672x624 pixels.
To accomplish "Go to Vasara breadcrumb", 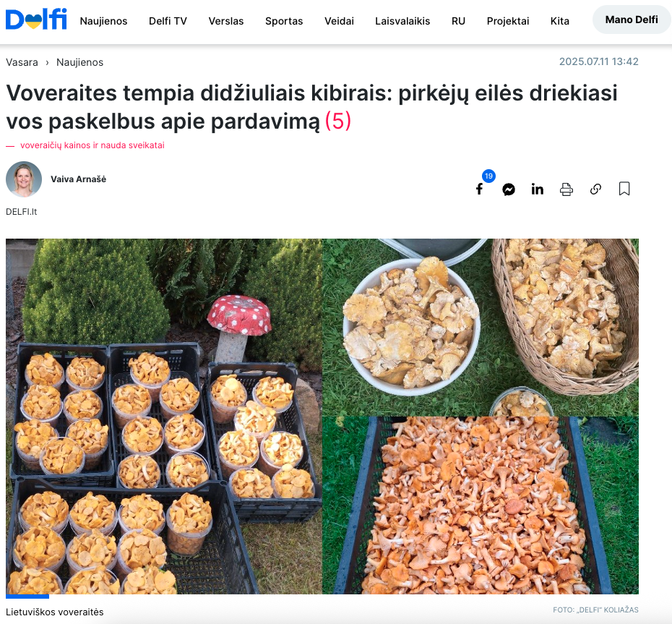I will (x=22, y=63).
